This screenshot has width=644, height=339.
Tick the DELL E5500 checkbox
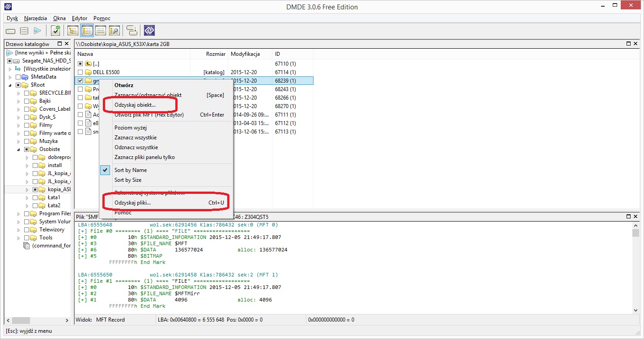click(80, 72)
